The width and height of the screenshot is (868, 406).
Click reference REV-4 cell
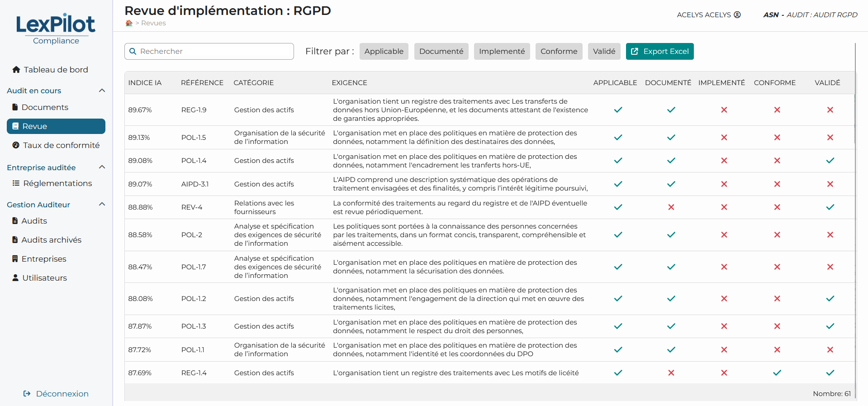(x=192, y=207)
